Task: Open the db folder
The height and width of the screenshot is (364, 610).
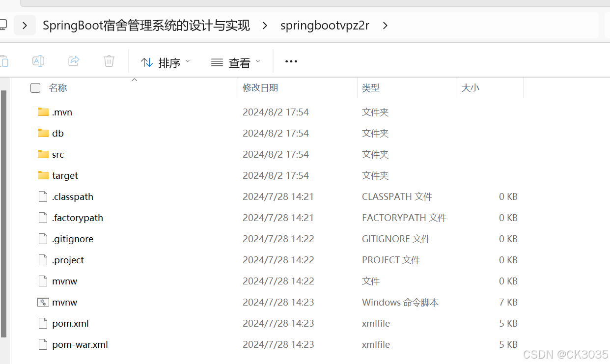Action: [x=57, y=133]
